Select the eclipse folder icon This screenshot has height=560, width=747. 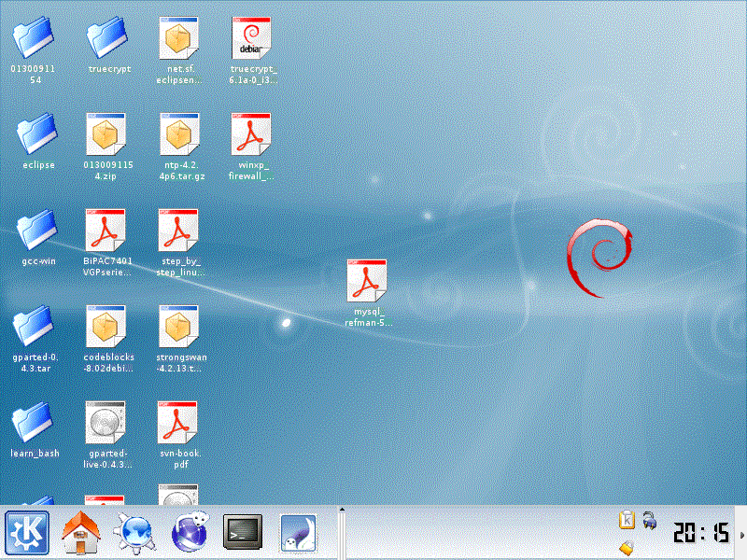tap(36, 133)
